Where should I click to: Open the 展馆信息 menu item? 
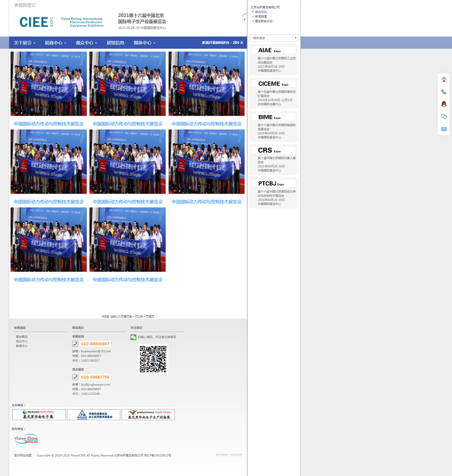click(x=115, y=43)
